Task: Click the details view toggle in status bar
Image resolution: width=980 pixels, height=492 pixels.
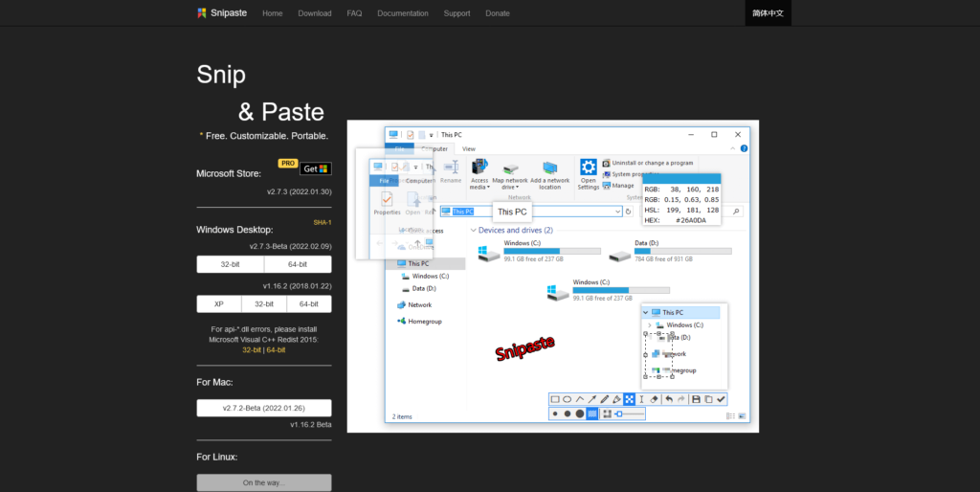Action: tap(730, 416)
